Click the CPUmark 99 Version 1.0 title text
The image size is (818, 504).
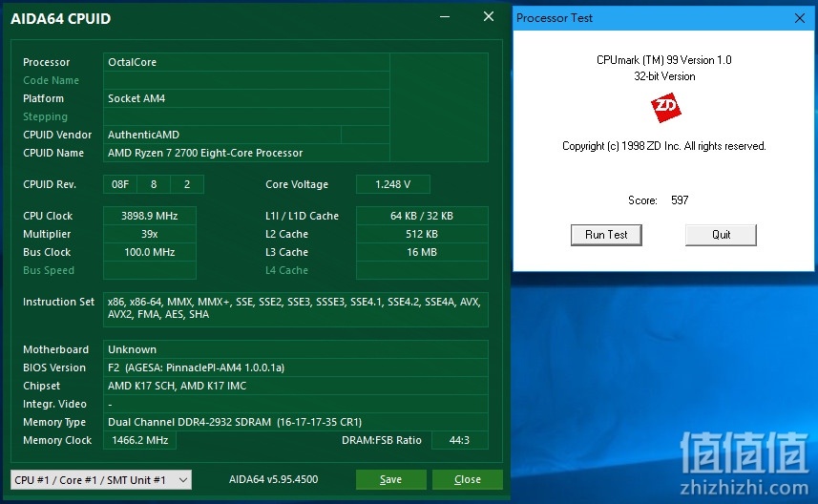(664, 60)
